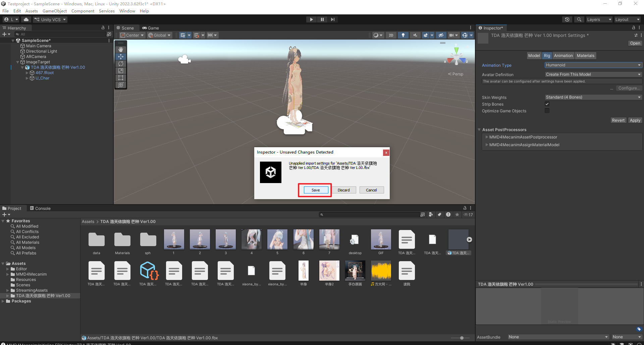
Task: Open search by label filter in Project
Action: pos(439,215)
